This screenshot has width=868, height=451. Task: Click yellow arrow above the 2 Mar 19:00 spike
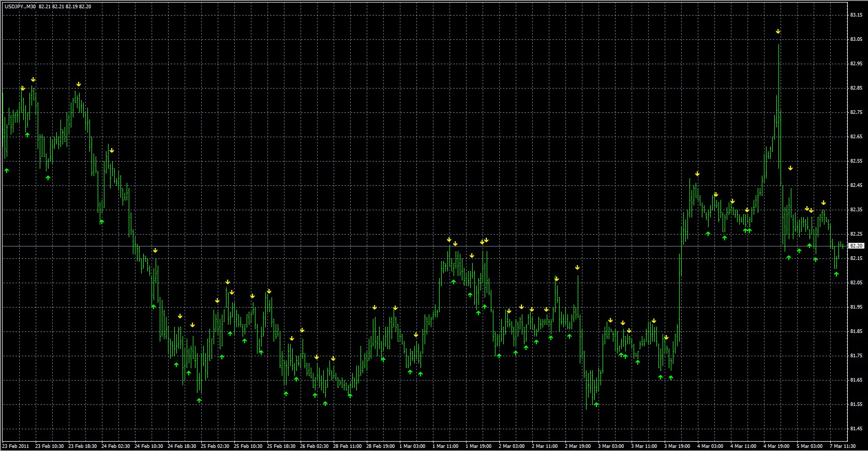click(577, 268)
